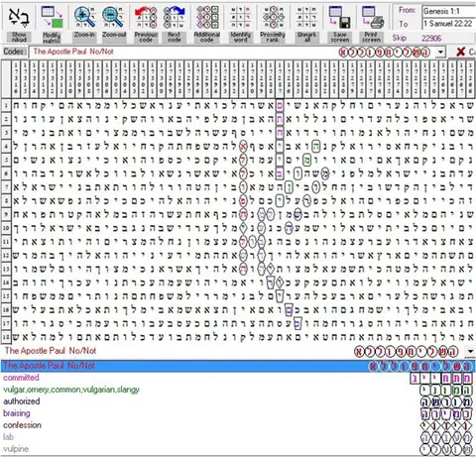Viewport: 476px width, 457px height.
Task: Expand the lower code list dropdown arrow
Action: (x=470, y=351)
